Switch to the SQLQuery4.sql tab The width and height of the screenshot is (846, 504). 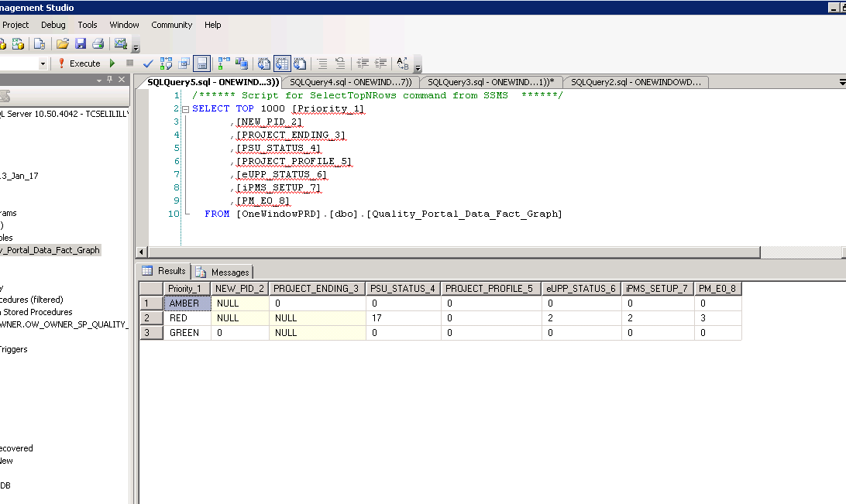(x=351, y=82)
